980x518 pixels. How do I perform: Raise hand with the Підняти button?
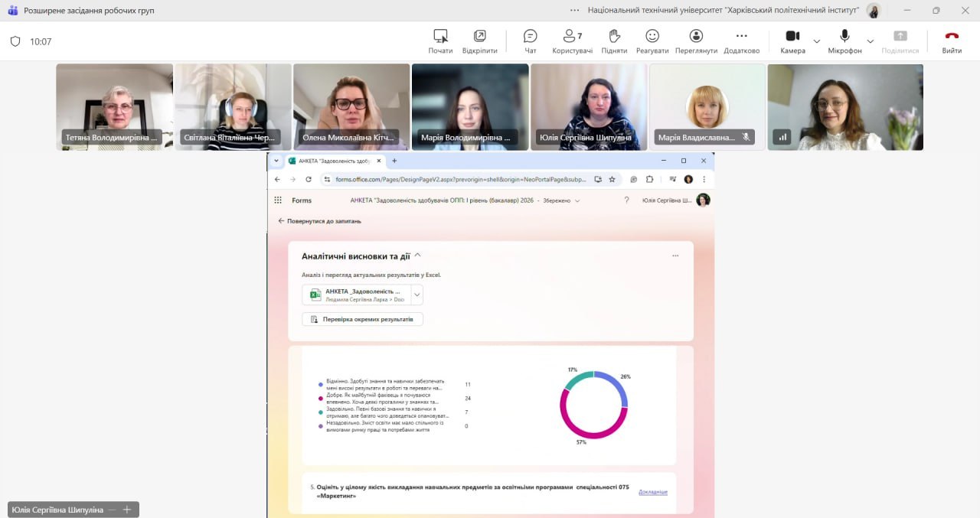click(x=614, y=41)
